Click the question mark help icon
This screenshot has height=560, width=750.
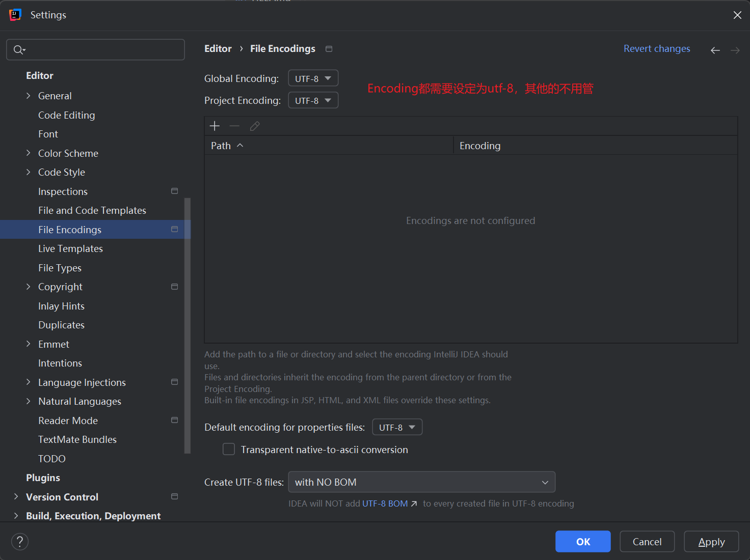[20, 542]
